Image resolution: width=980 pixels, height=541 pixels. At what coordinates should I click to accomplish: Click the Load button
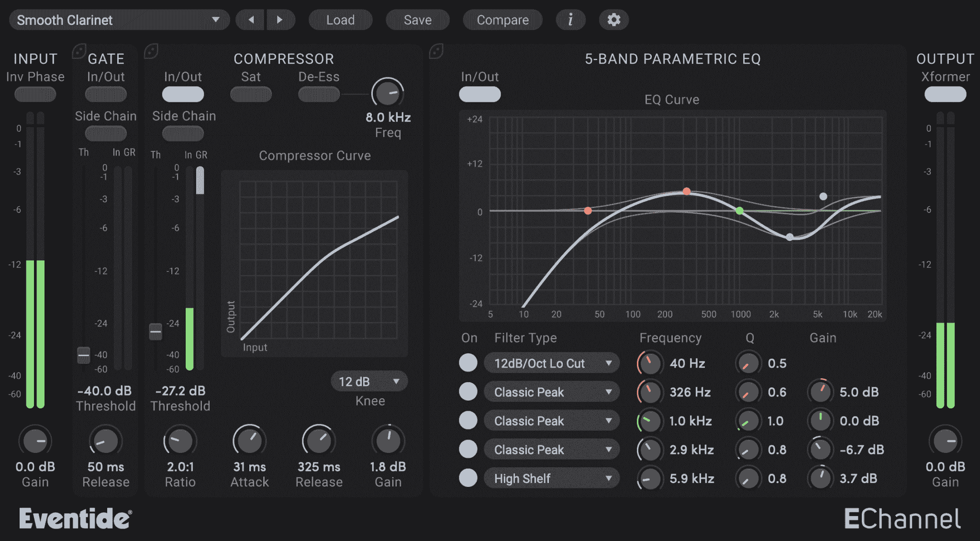340,20
